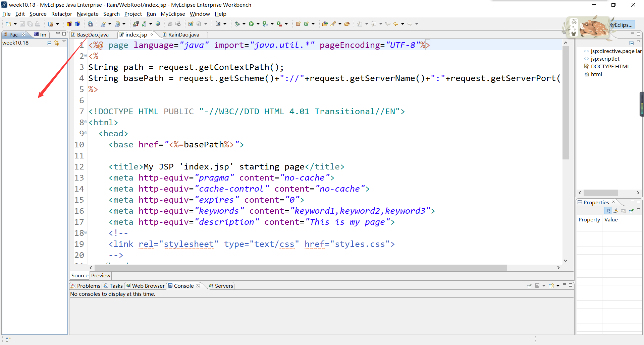The width and height of the screenshot is (644, 345).
Task: Collapse the comment fold on line 18
Action: 86,232
